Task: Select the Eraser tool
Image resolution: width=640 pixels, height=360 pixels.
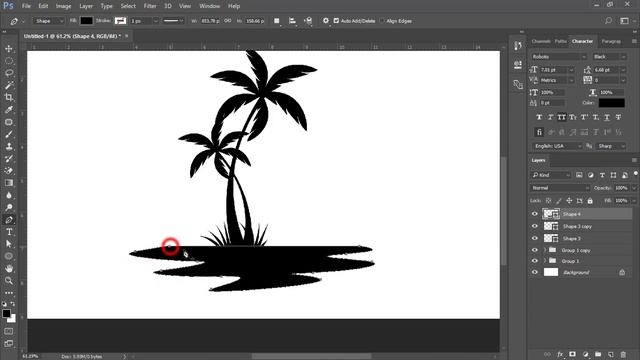Action: (9, 171)
